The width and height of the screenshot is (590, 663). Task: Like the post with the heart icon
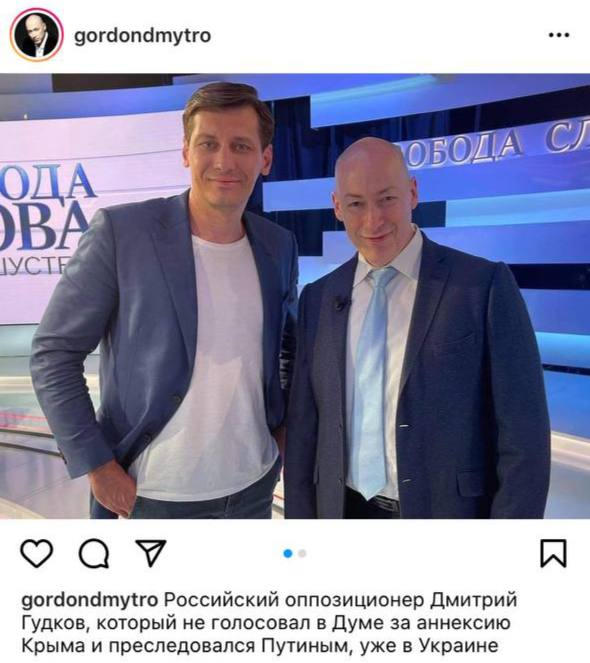(x=37, y=553)
